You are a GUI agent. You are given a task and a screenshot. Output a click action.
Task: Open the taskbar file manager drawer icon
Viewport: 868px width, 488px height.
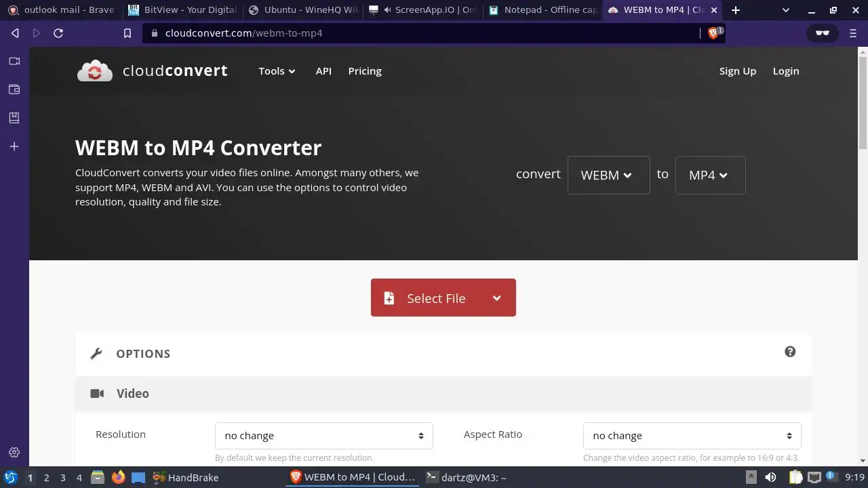98,477
